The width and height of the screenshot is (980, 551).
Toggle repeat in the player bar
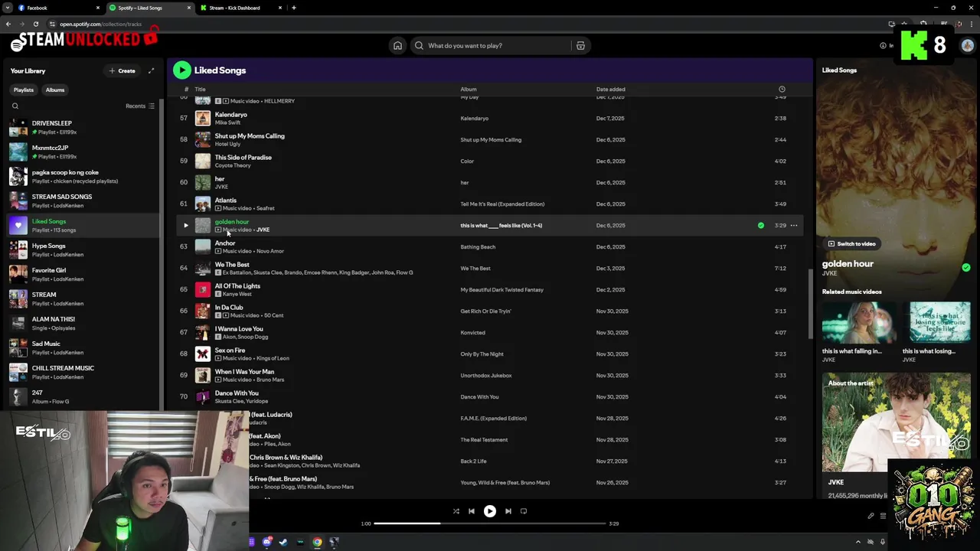click(524, 511)
